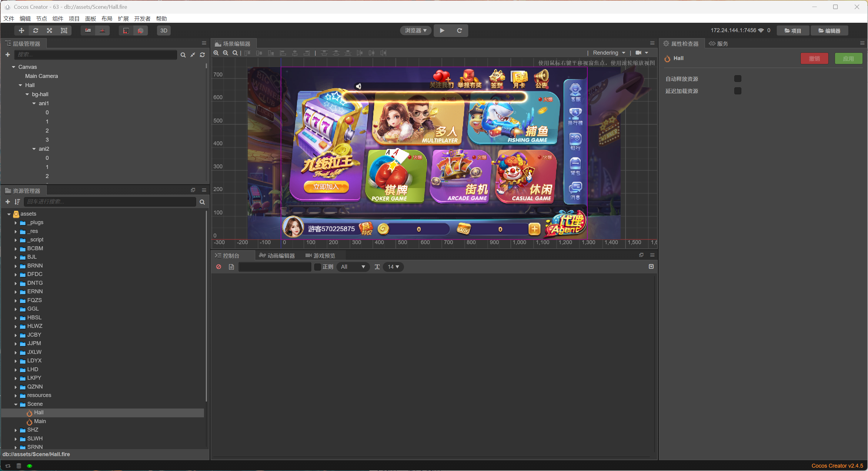
Task: Clear the console log
Action: point(219,267)
